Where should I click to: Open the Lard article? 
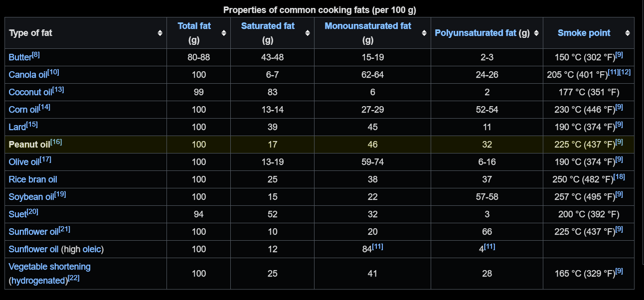coord(17,128)
